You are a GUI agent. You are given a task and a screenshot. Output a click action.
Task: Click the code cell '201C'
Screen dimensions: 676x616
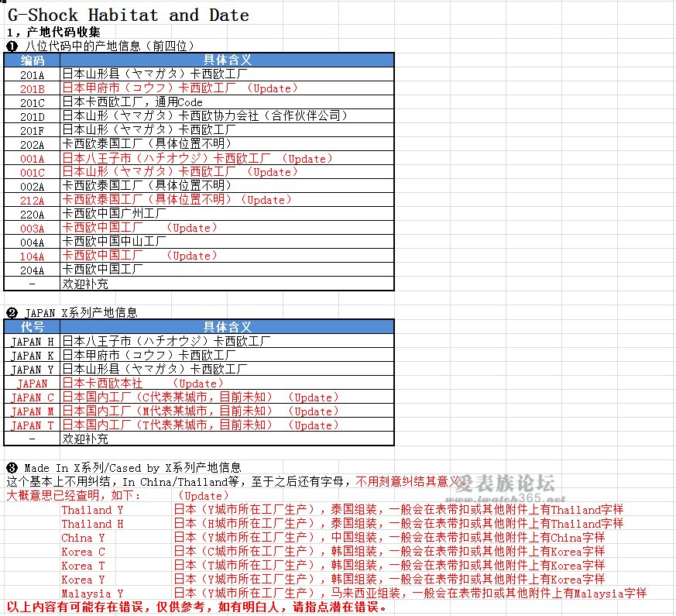[x=32, y=102]
